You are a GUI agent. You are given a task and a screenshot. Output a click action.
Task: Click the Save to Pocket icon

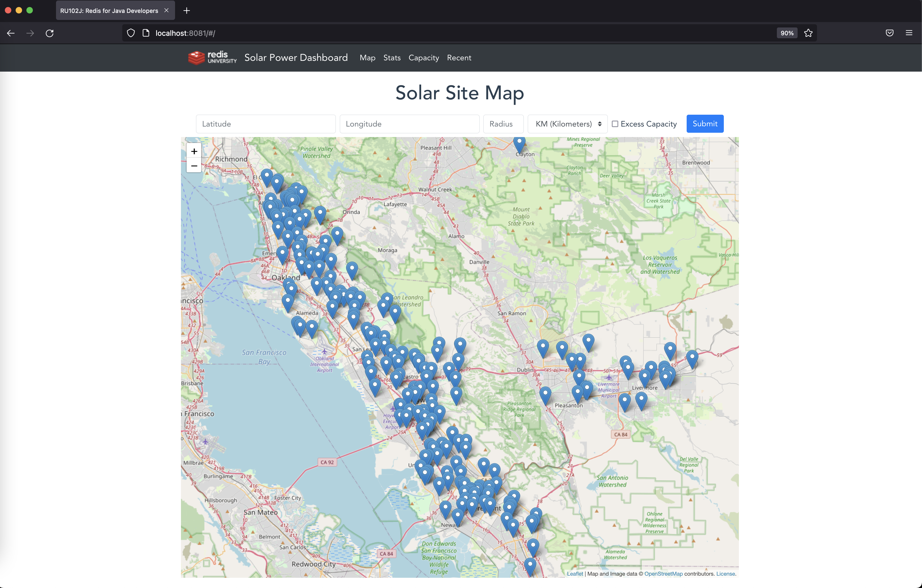pos(889,33)
